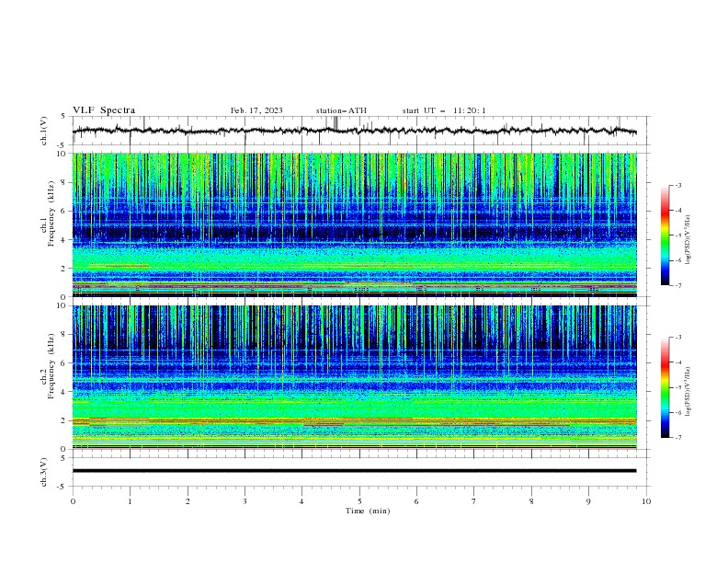The width and height of the screenshot is (728, 563).
Task: Click the "start UT = 11:20:1" text
Action: click(x=444, y=110)
